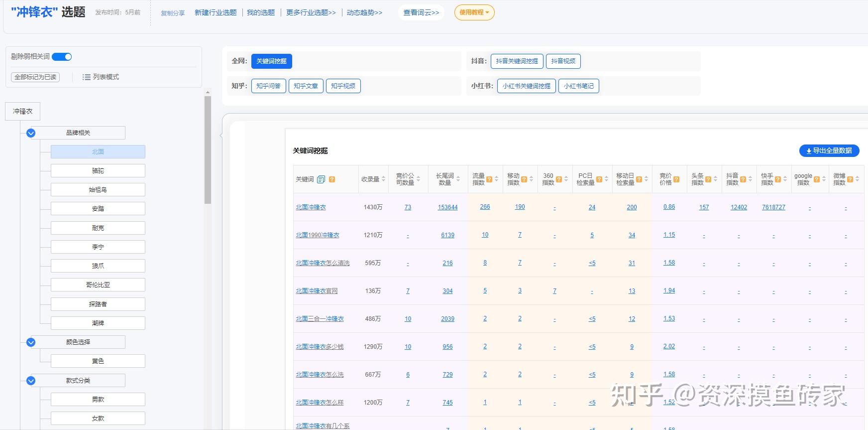
Task: Open the 快手指数 help question mark
Action: pyautogui.click(x=778, y=179)
